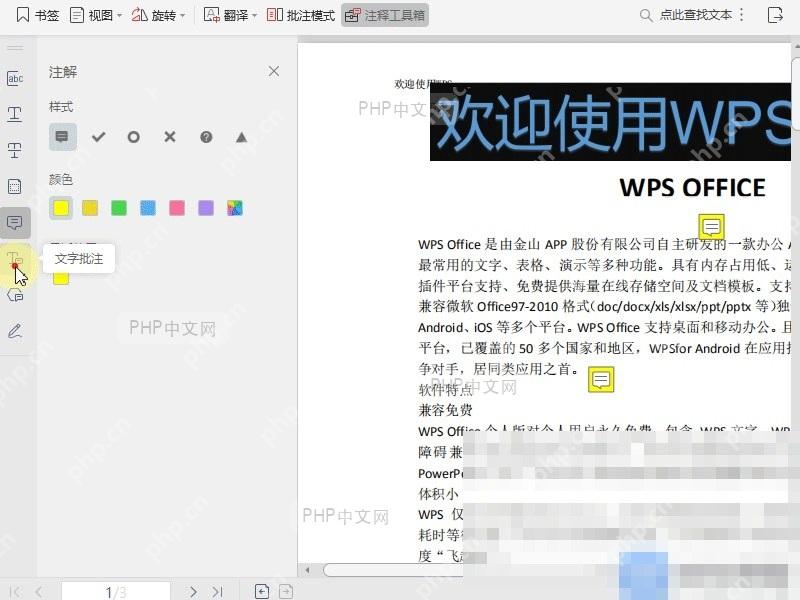
Task: Choose the triangle note style
Action: pos(241,137)
